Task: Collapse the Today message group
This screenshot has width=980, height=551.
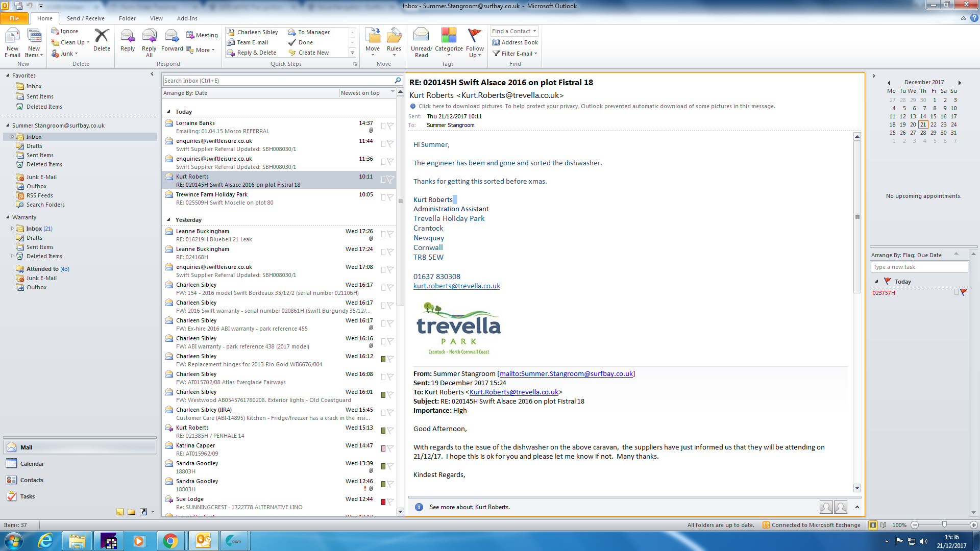Action: pyautogui.click(x=169, y=112)
